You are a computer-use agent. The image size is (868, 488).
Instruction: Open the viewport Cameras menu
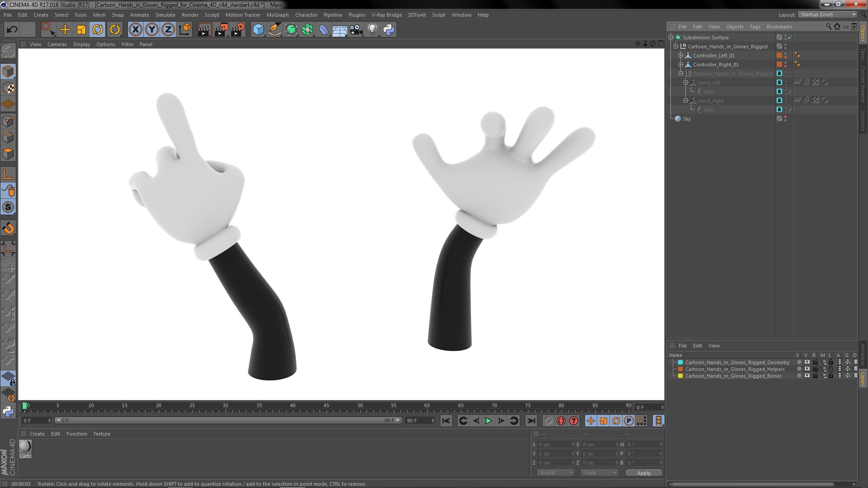pos(57,44)
